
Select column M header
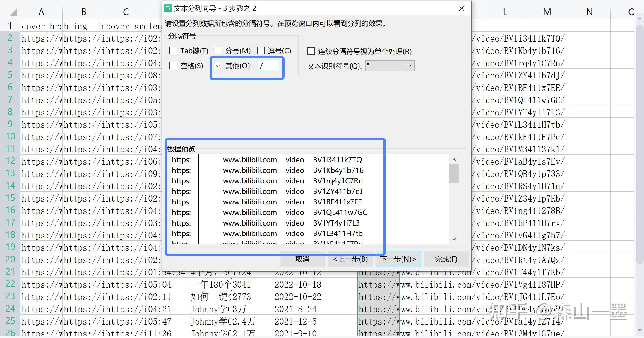(x=547, y=12)
